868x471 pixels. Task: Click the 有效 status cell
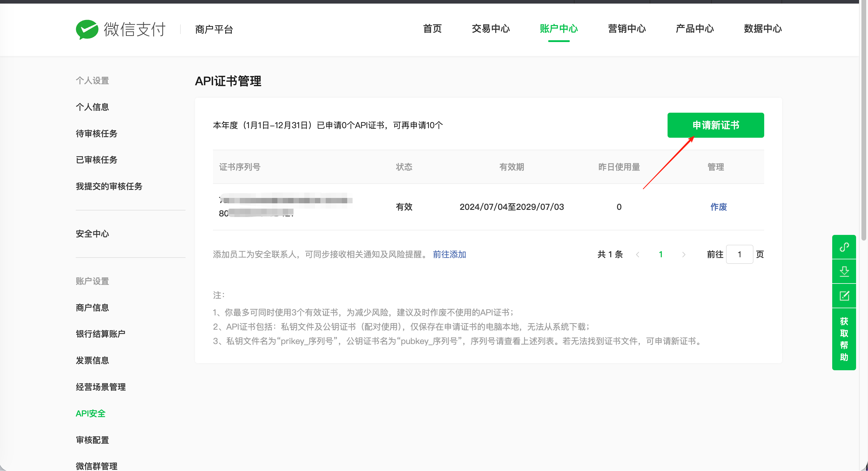[404, 207]
